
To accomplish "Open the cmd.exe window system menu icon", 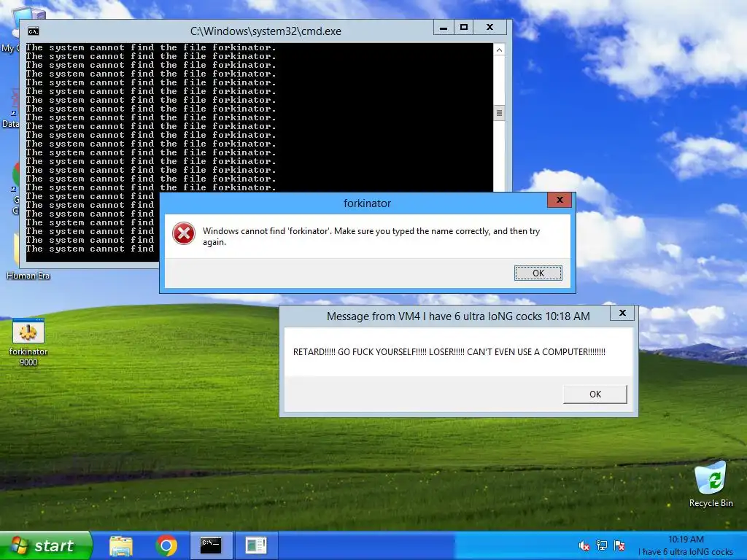I will pyautogui.click(x=34, y=31).
